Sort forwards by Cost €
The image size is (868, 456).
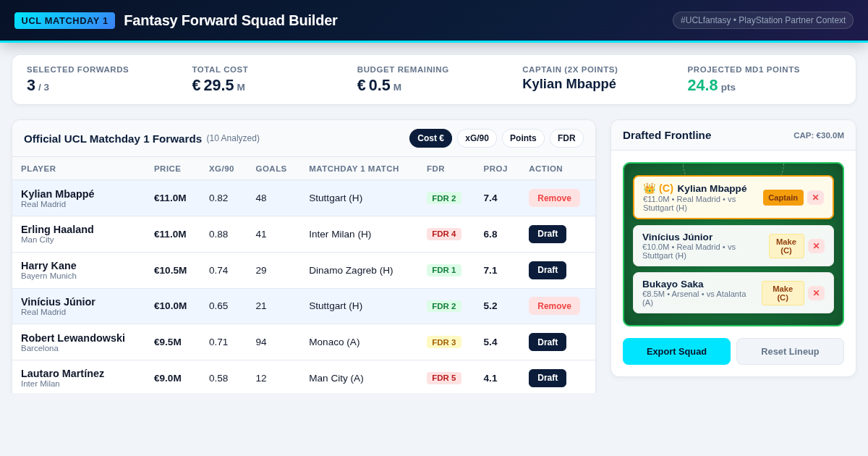point(430,138)
